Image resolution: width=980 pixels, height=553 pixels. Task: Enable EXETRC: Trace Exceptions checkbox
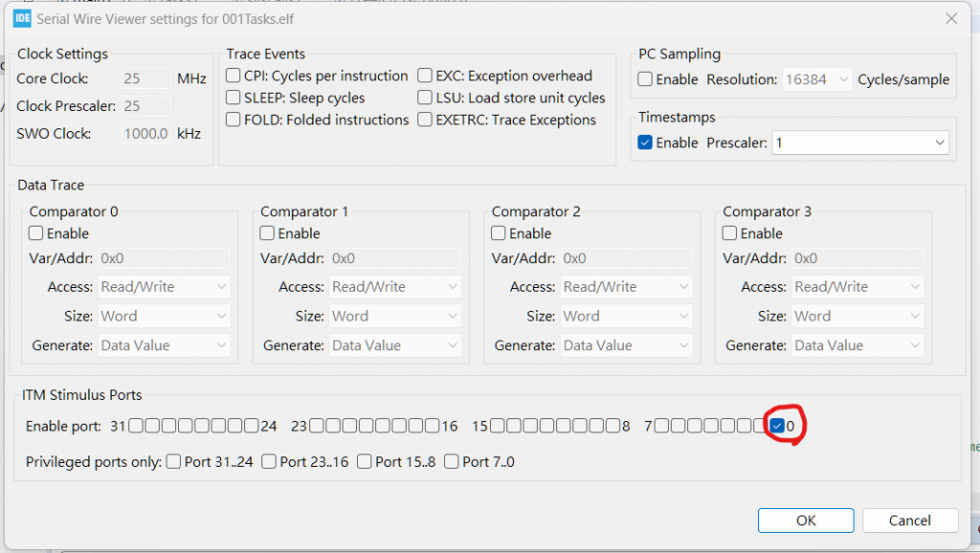(425, 120)
